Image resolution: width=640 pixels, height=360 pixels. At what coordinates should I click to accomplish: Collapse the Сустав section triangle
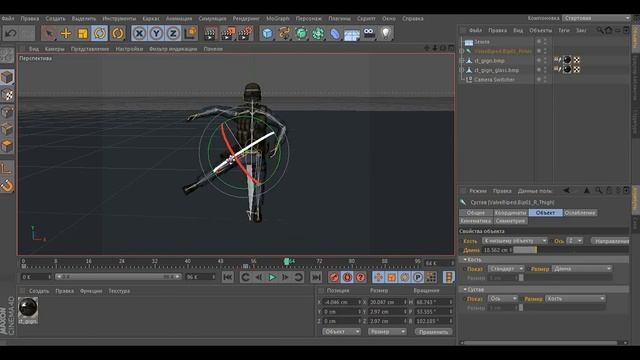pos(465,289)
